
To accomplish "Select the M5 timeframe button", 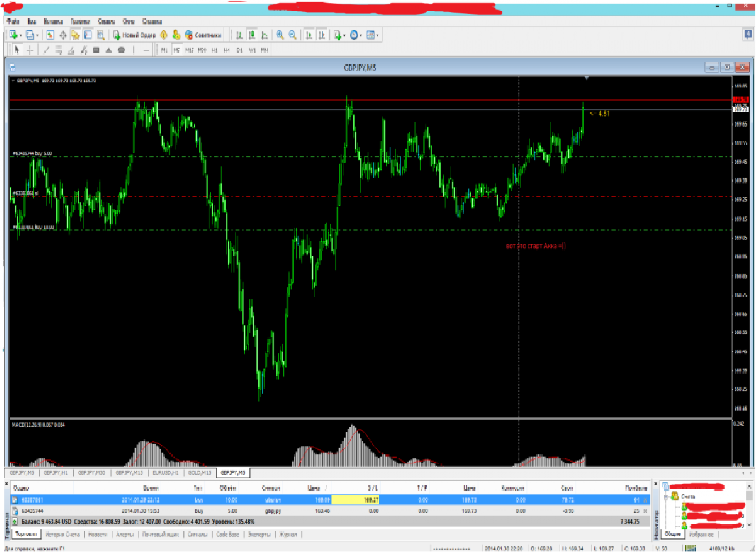I will [x=177, y=50].
